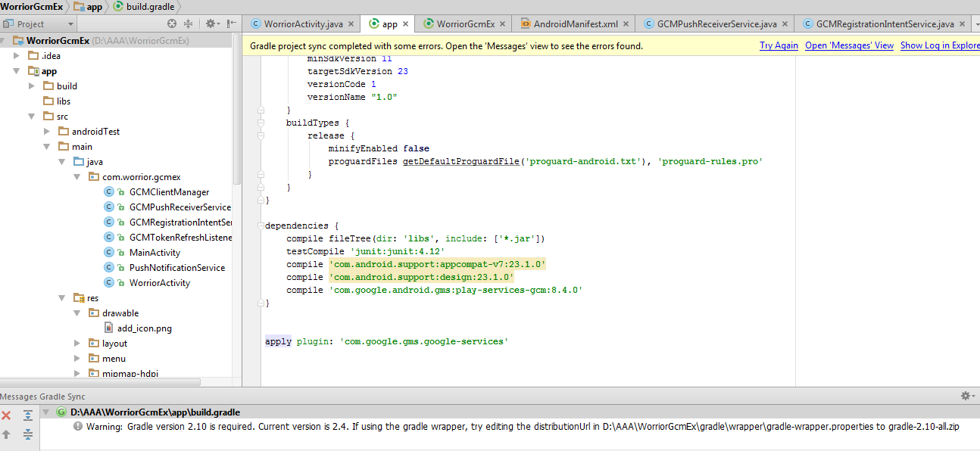Click the red X close icon in Messages
Viewport: 980px width, 451px height.
click(x=6, y=415)
